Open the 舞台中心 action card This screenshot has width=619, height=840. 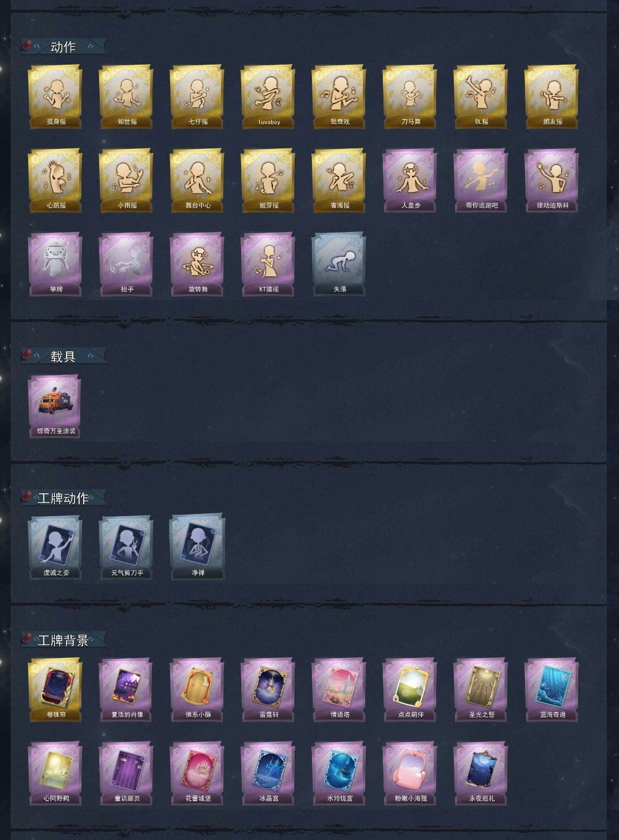click(197, 180)
